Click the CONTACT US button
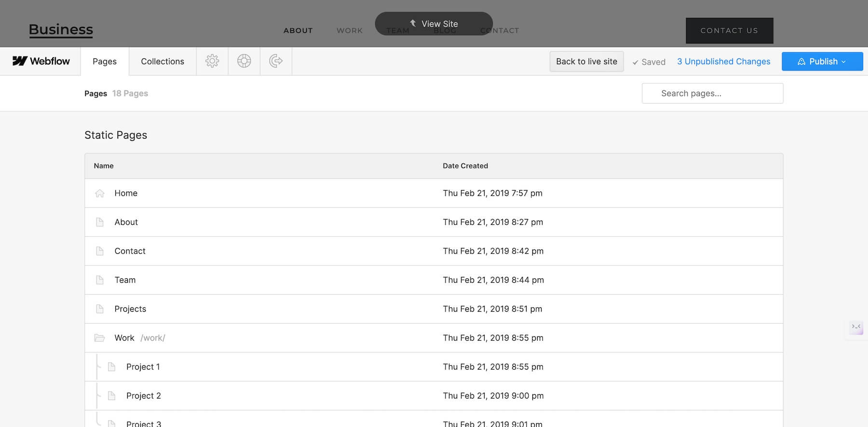This screenshot has height=427, width=868. pos(729,30)
